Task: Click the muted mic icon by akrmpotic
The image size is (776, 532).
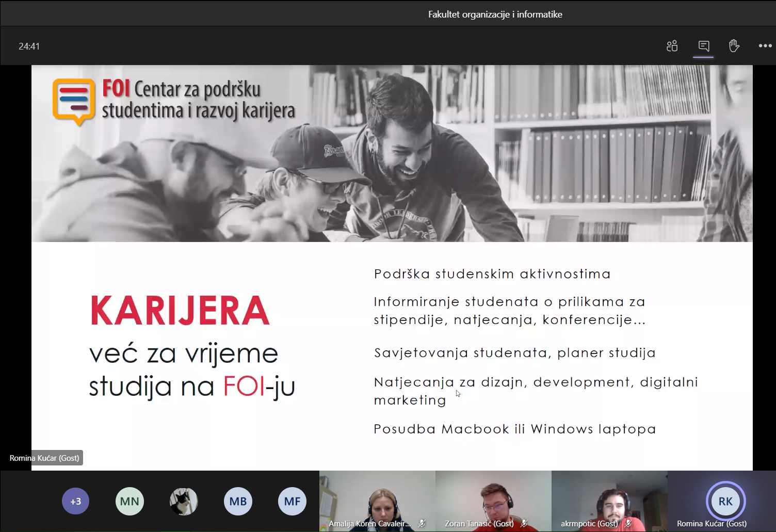Action: 628,523
